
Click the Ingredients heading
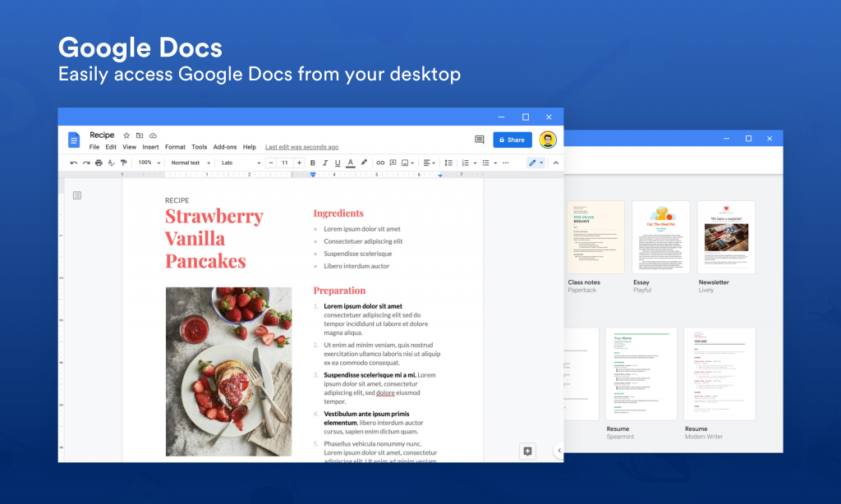click(338, 213)
